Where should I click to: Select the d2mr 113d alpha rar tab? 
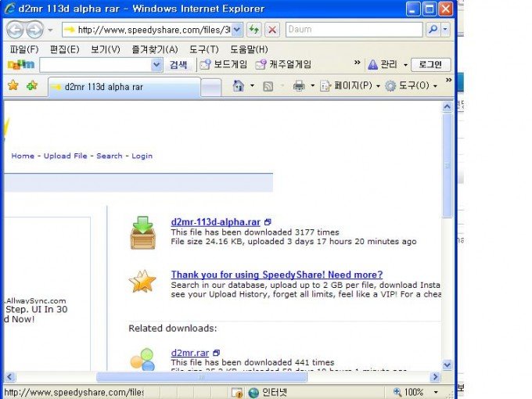point(124,87)
